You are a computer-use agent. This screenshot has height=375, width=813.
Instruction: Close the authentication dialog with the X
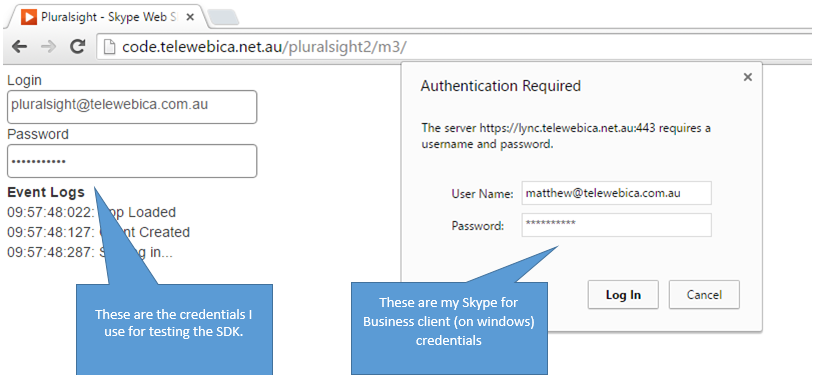[x=747, y=77]
